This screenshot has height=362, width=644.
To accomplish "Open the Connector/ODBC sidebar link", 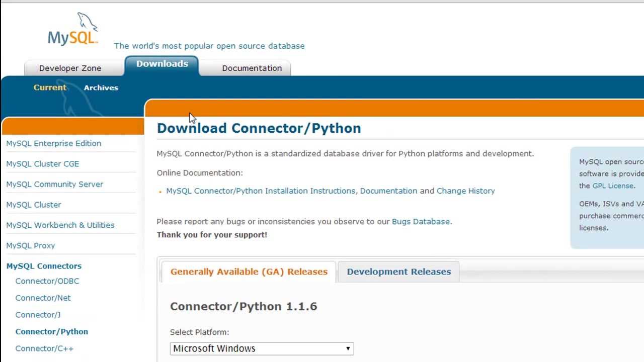I will [47, 281].
